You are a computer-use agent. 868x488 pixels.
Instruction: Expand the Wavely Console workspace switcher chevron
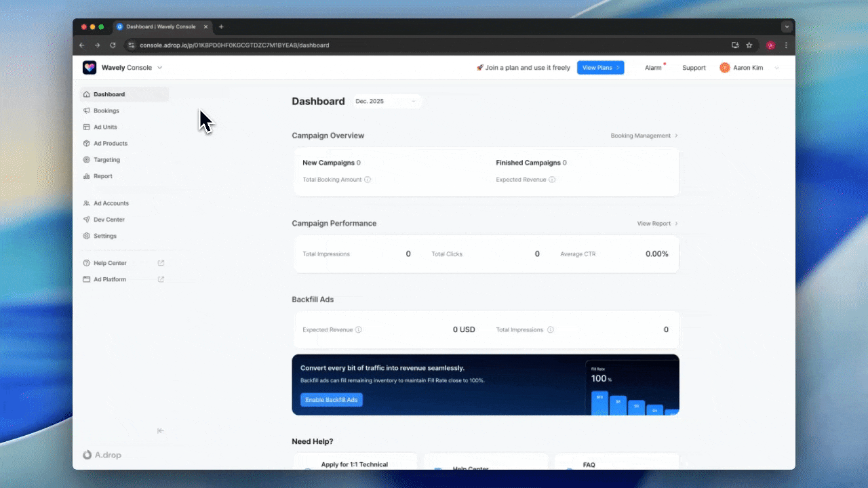(x=160, y=67)
